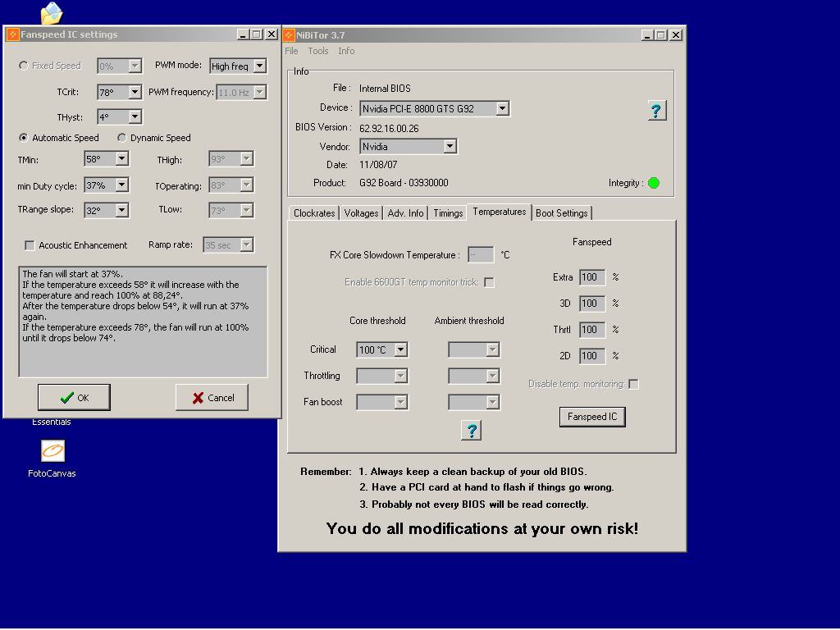
Task: Select the Fixed Speed radio button
Action: 24,66
